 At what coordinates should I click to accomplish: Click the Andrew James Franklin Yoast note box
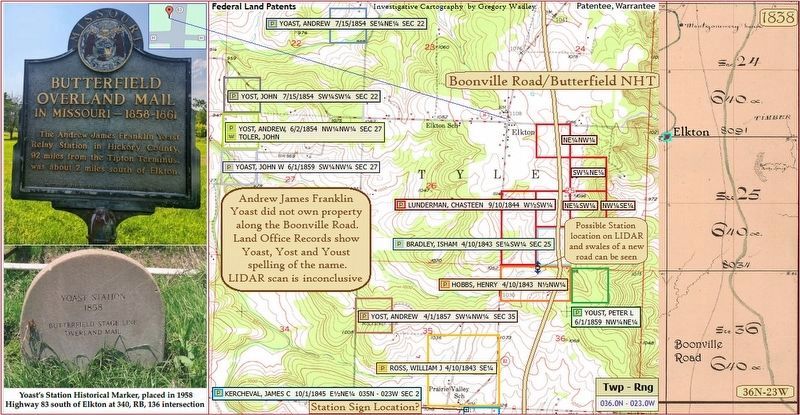pyautogui.click(x=296, y=239)
